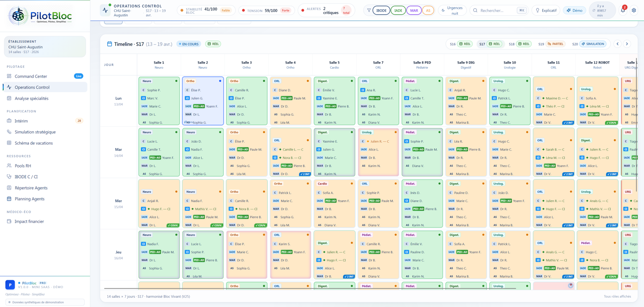The height and width of the screenshot is (307, 644).
Task: Open the settings gear icon
Action: (634, 10)
